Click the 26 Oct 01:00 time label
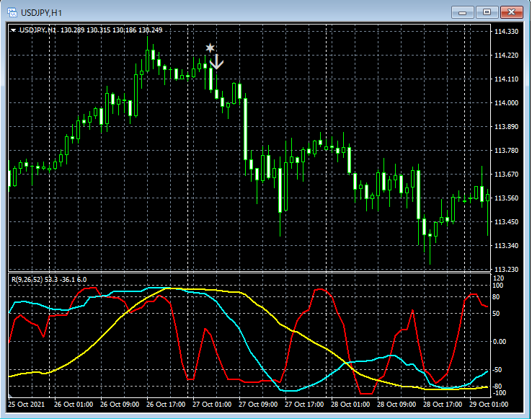Screen dimensions: 532x419 click(x=74, y=405)
